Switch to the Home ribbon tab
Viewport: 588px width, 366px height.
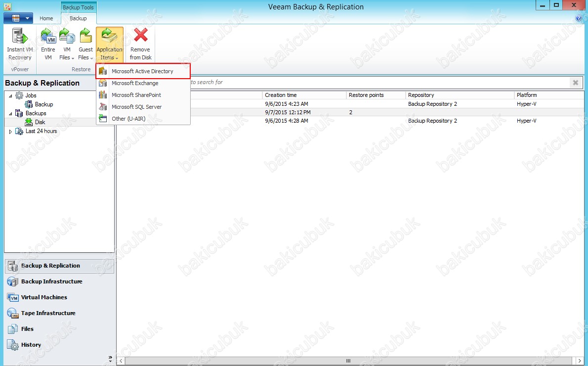pyautogui.click(x=46, y=18)
